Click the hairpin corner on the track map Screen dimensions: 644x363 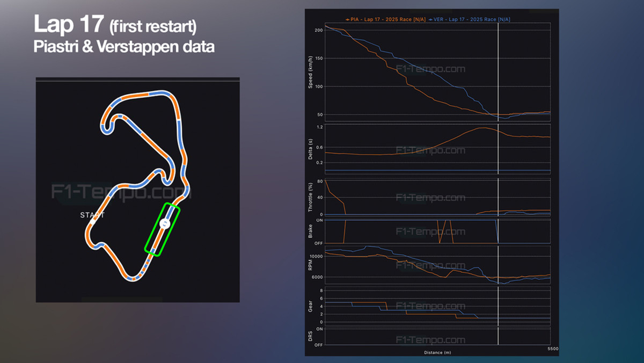click(105, 127)
